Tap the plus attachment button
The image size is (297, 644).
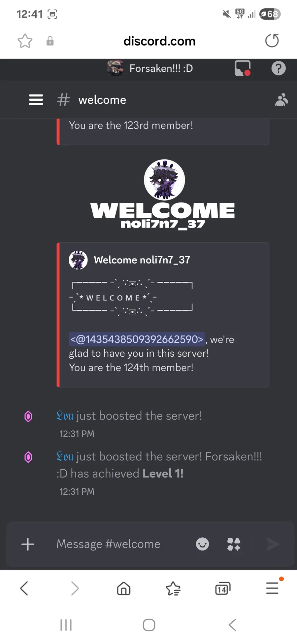[28, 544]
